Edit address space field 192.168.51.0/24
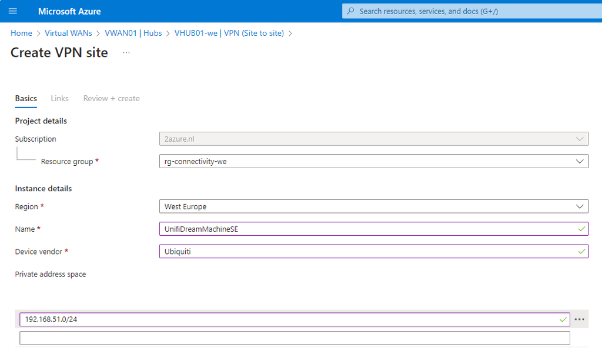Screen dimensions: 602x364 point(295,319)
